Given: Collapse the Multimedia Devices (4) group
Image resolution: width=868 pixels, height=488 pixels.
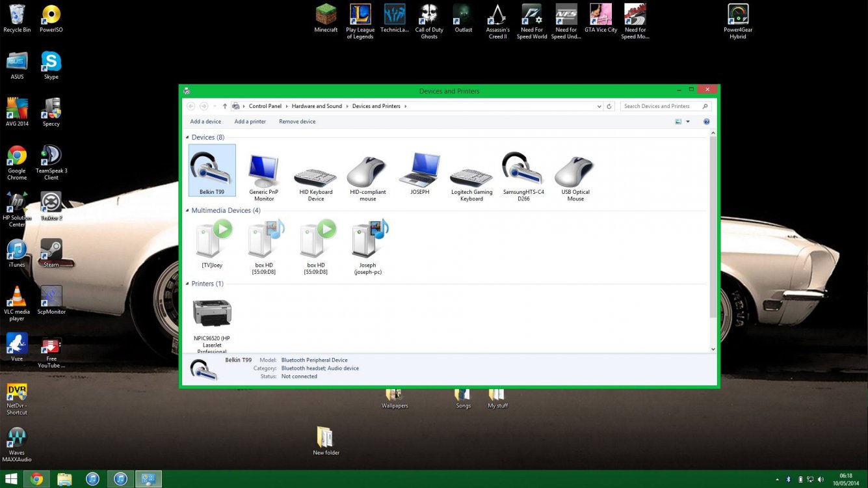Looking at the screenshot, I should (187, 211).
